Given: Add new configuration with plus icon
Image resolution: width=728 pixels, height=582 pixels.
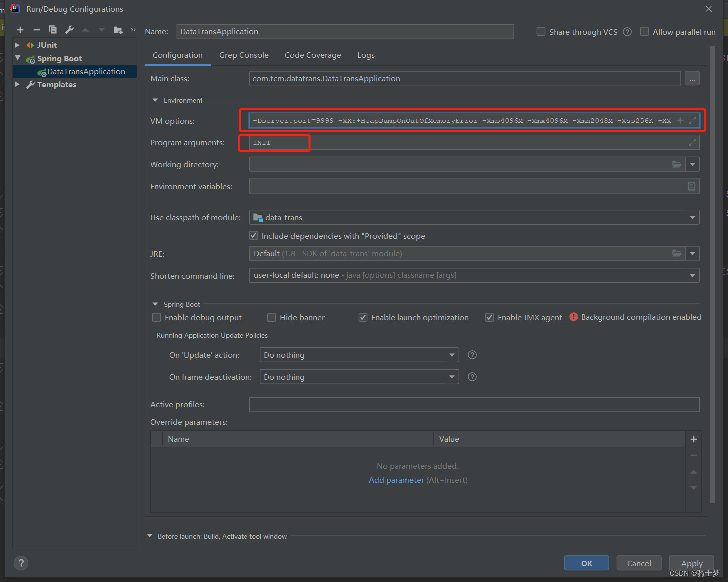Looking at the screenshot, I should [x=20, y=30].
